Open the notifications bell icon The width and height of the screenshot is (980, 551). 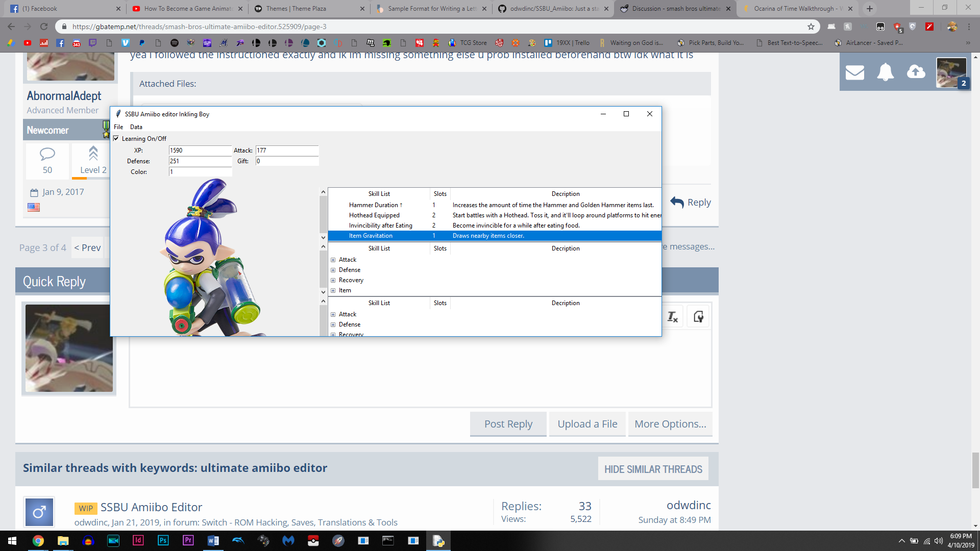tap(886, 72)
